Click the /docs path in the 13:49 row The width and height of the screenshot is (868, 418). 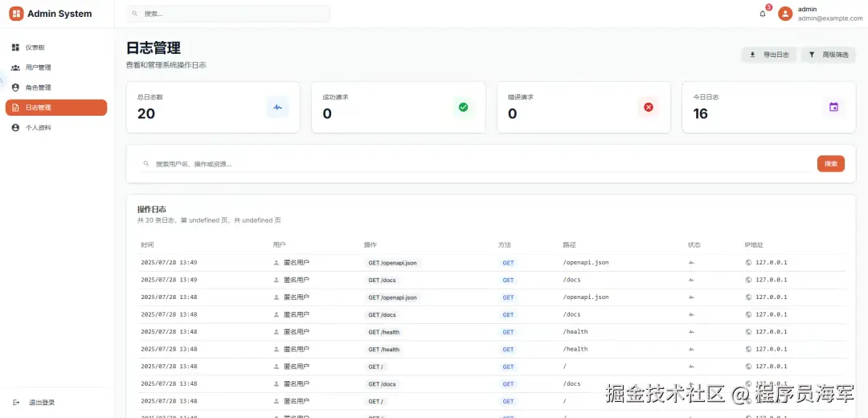click(572, 280)
